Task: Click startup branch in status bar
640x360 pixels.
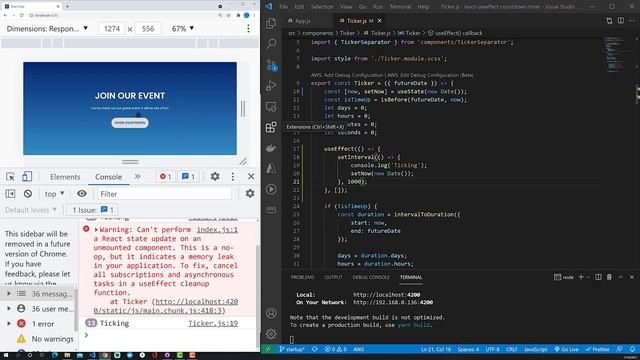Action: [292, 349]
